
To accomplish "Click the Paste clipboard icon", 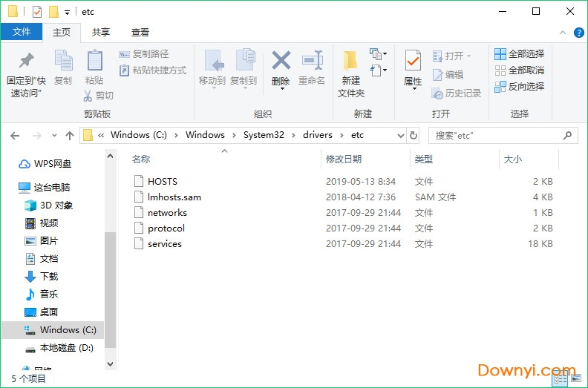I will click(94, 60).
